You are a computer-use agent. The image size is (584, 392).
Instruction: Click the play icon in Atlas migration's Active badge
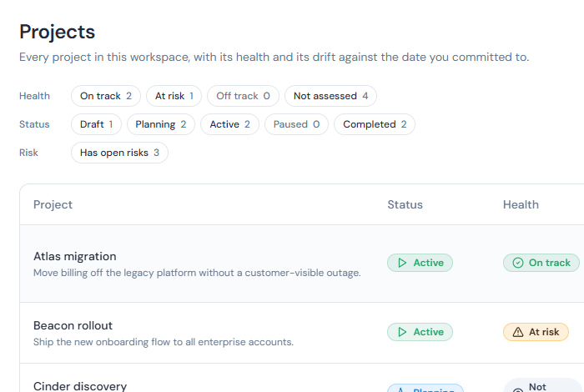point(402,263)
